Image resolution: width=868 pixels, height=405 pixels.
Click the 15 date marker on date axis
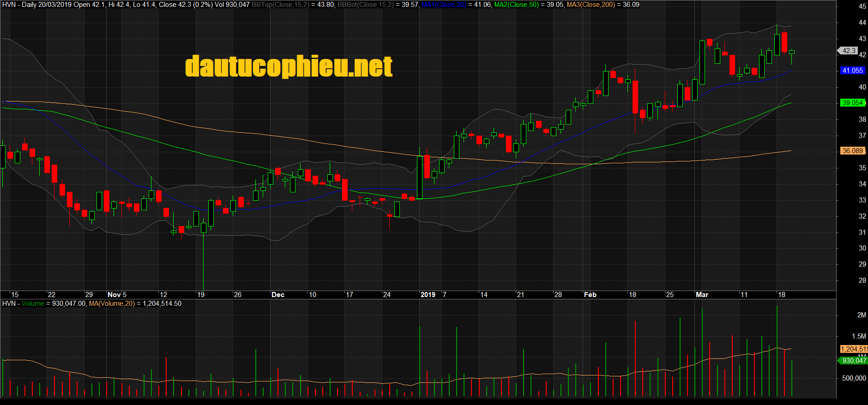(x=15, y=295)
